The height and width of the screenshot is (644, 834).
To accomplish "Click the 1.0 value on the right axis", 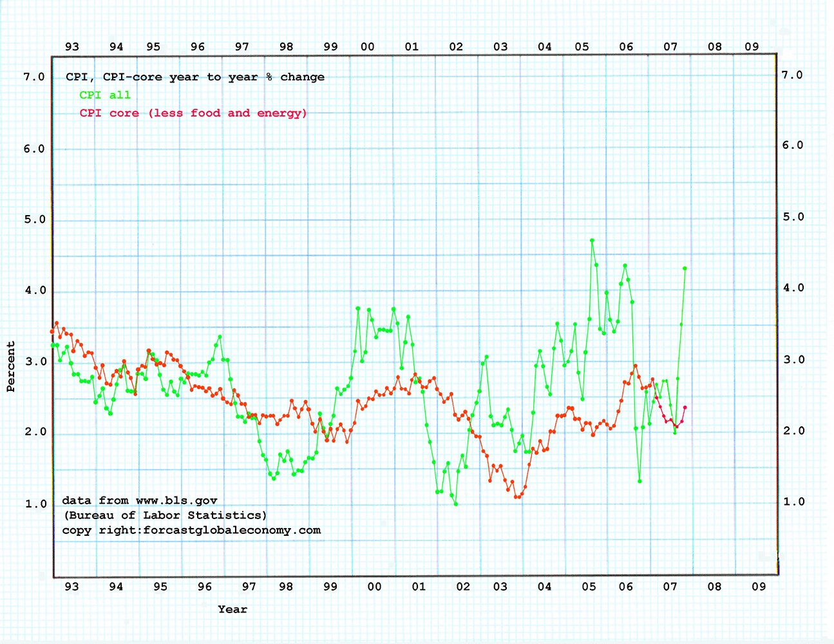I will [x=793, y=502].
